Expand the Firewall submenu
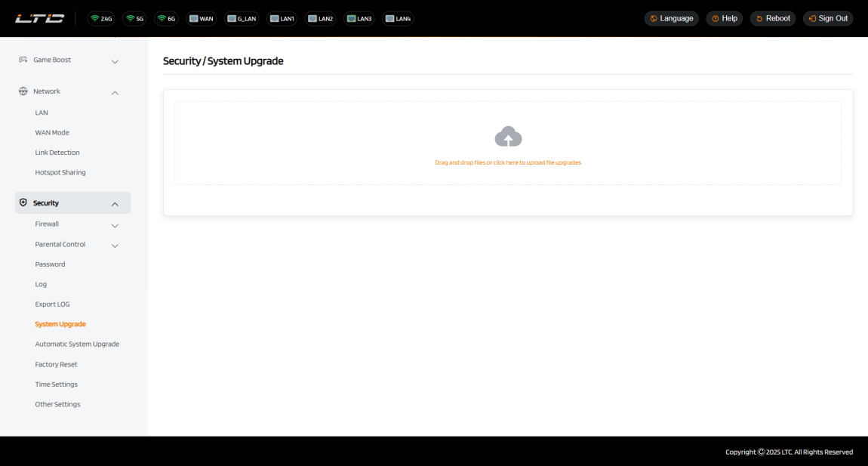 (x=115, y=225)
